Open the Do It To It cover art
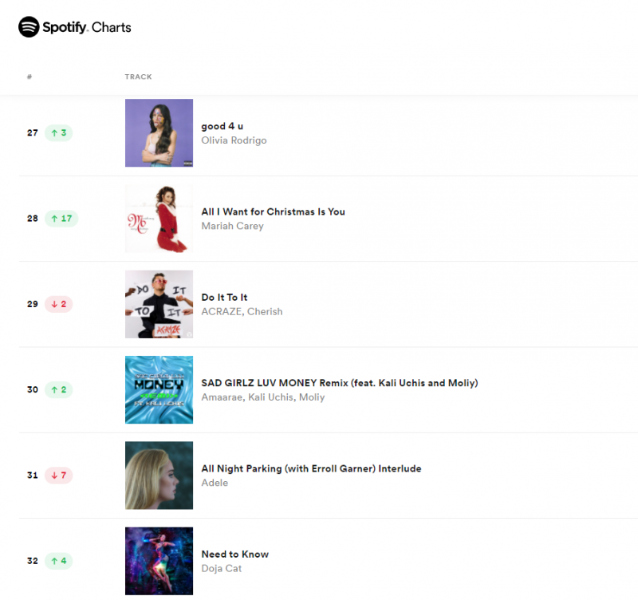638x600 pixels. [x=159, y=304]
